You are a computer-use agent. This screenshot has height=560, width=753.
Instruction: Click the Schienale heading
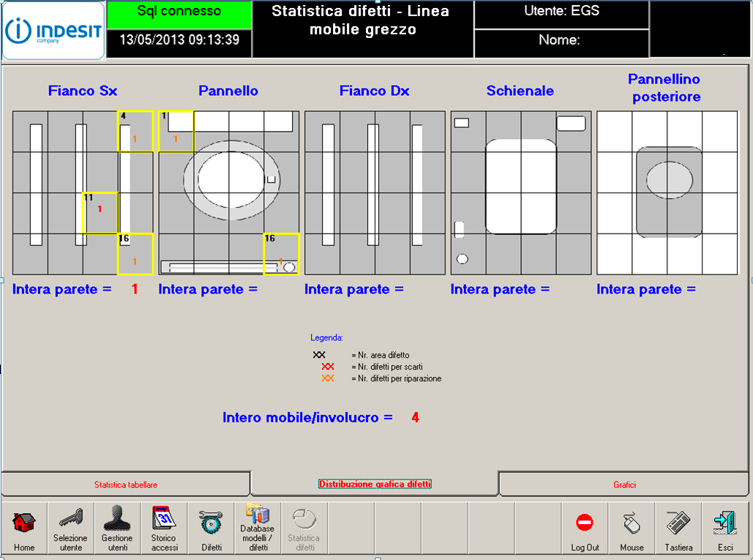pos(520,91)
